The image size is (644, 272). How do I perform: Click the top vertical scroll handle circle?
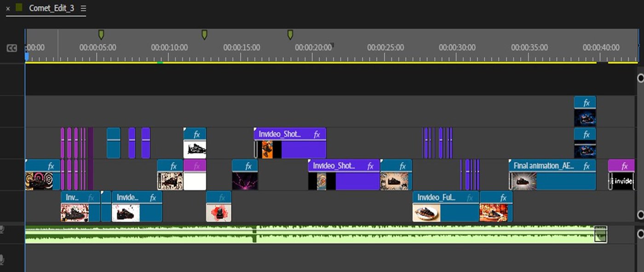[x=640, y=78]
